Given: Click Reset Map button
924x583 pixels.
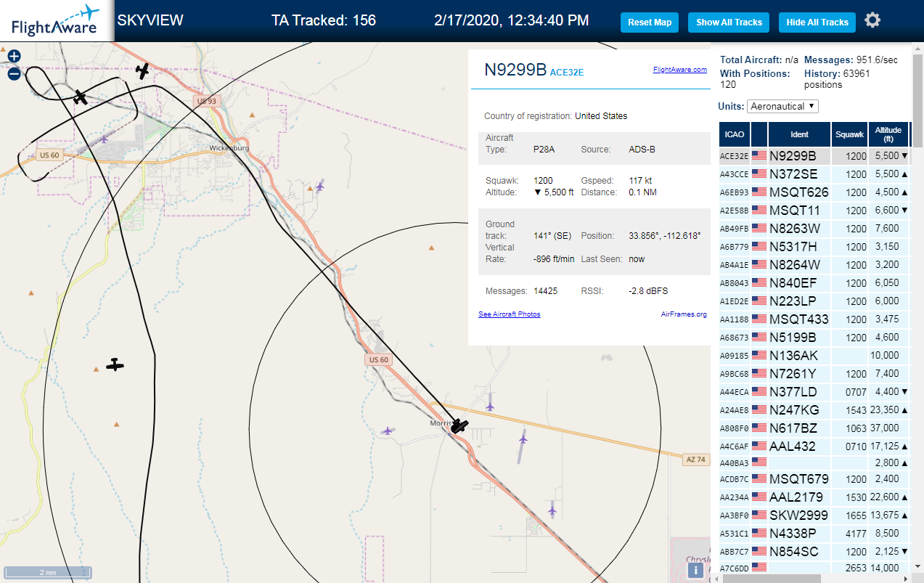Looking at the screenshot, I should [x=650, y=23].
